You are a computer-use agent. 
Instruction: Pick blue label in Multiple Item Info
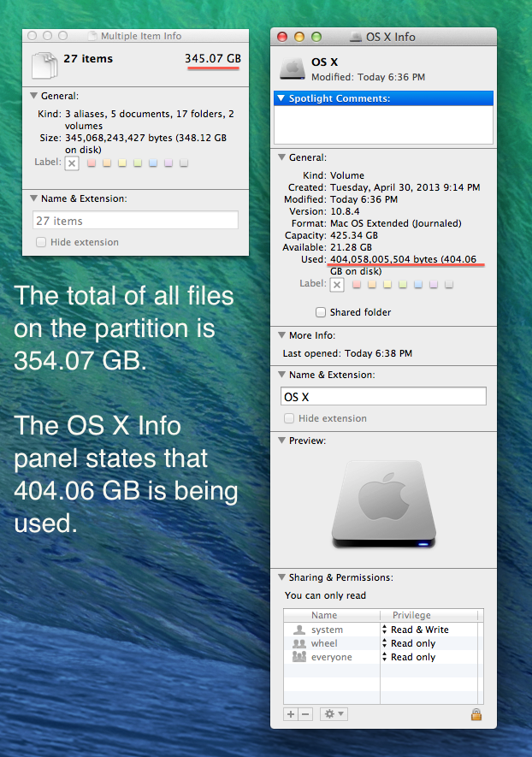[x=153, y=163]
